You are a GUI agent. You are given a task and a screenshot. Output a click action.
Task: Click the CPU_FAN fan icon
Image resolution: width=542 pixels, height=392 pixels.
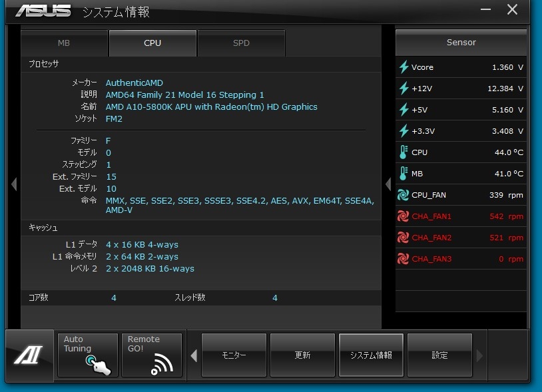point(403,195)
